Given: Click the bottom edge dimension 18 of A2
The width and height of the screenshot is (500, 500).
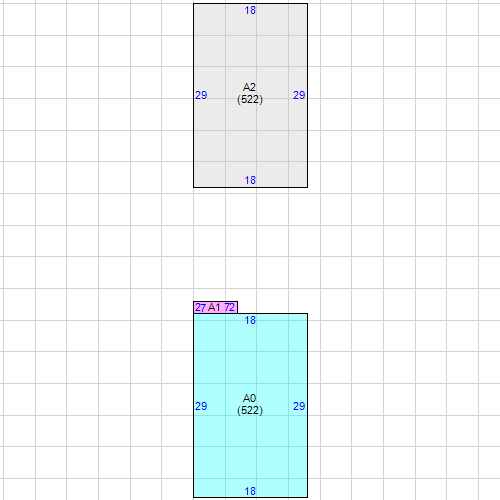Looking at the screenshot, I should (x=250, y=180).
